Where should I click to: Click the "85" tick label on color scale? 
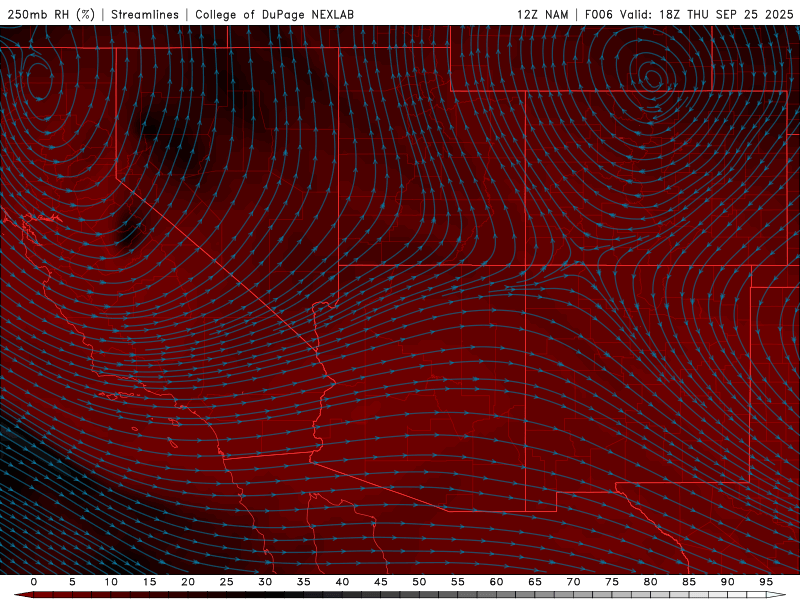689,582
